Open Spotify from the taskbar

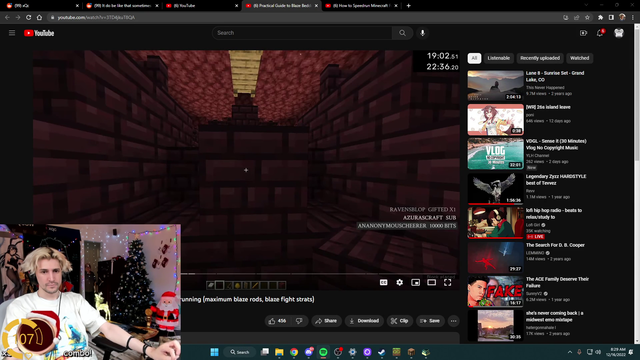[x=323, y=352]
